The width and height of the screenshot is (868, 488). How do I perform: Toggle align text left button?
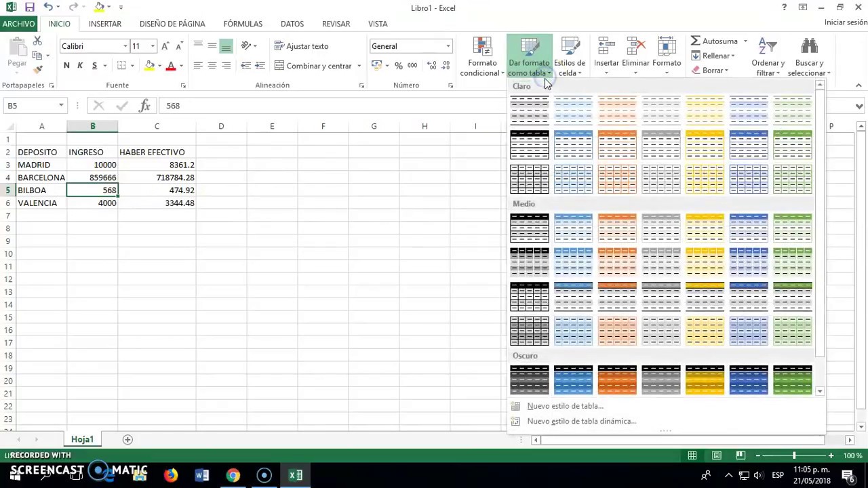click(198, 66)
